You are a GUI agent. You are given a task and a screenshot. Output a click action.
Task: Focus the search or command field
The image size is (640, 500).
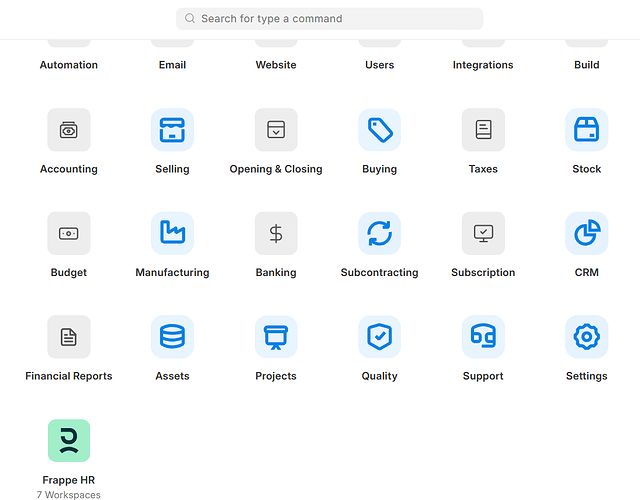click(x=329, y=19)
